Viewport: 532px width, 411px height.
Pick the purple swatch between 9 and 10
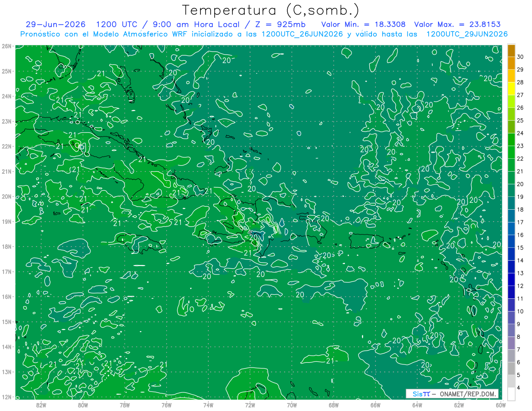click(512, 317)
